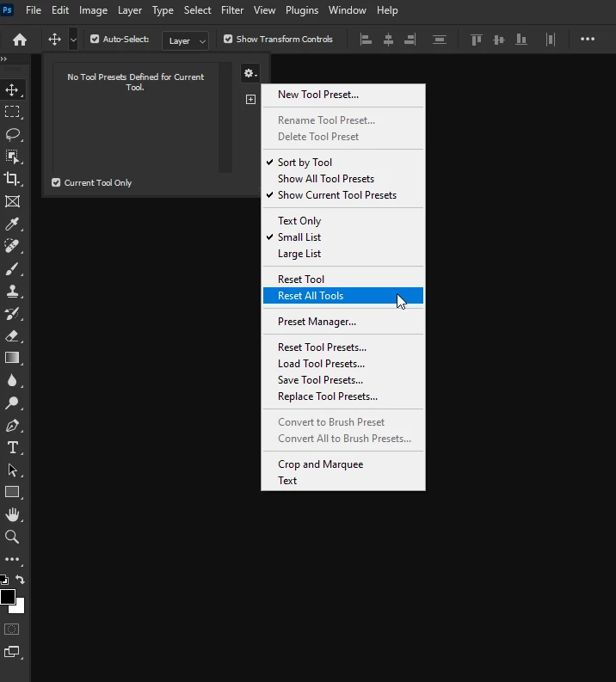Reset default foreground and background colors

tap(4, 580)
